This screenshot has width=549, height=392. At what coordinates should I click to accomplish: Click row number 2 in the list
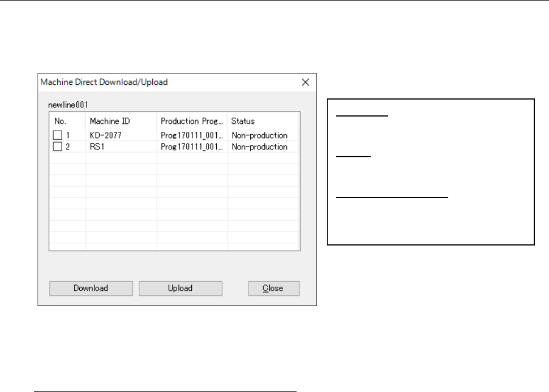pos(69,147)
